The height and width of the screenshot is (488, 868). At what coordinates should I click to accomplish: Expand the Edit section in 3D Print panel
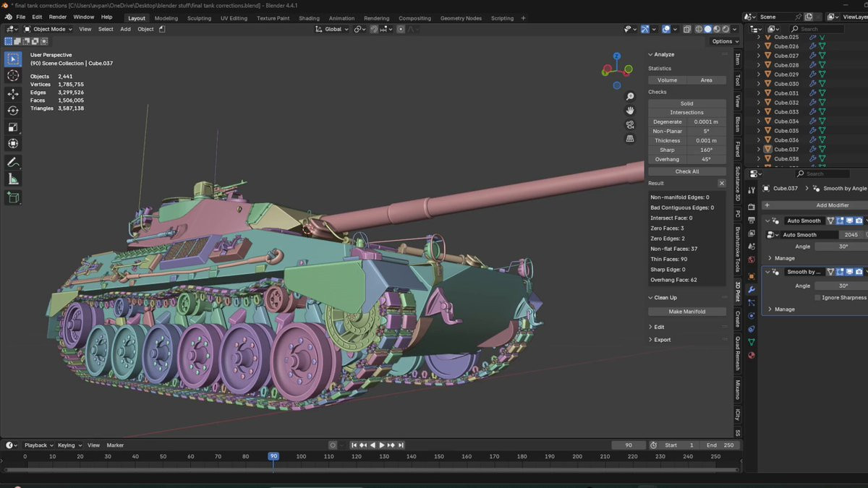659,327
